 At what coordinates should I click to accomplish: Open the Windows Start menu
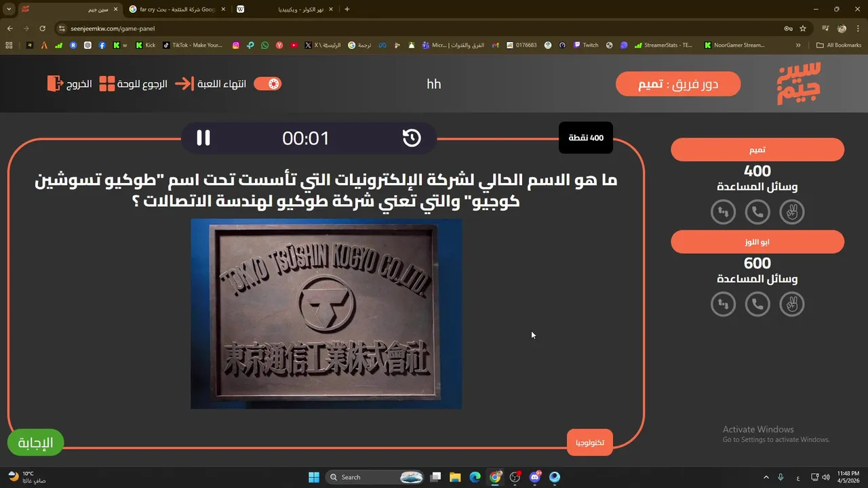tap(314, 477)
